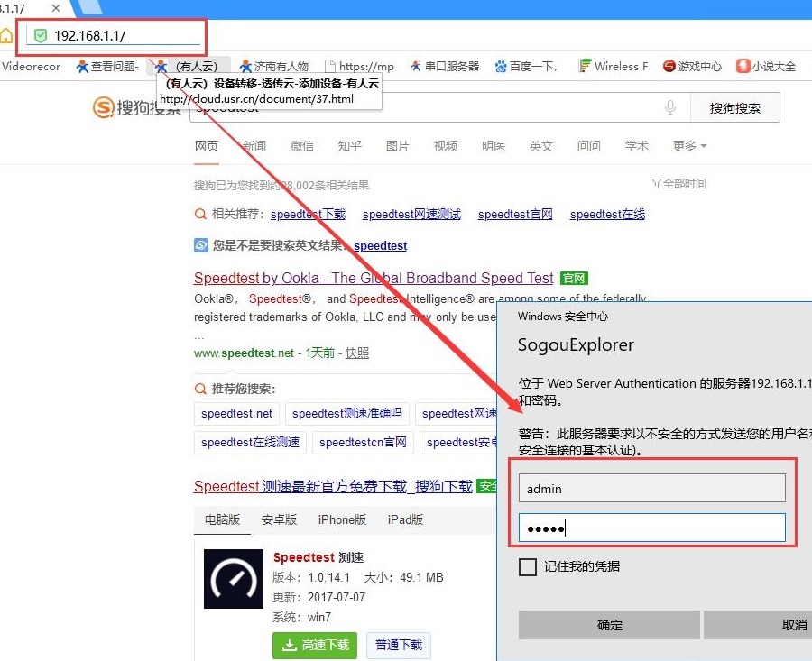
Task: Open the Videorecor bookmark
Action: (31, 66)
